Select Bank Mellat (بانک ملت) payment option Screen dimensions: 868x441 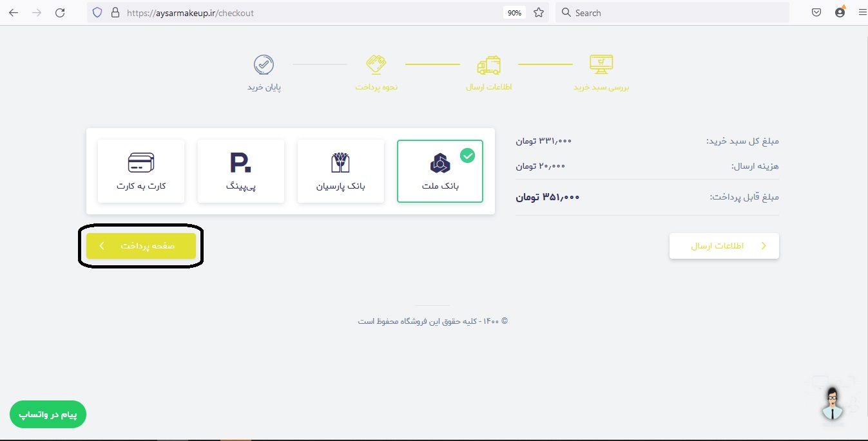440,171
